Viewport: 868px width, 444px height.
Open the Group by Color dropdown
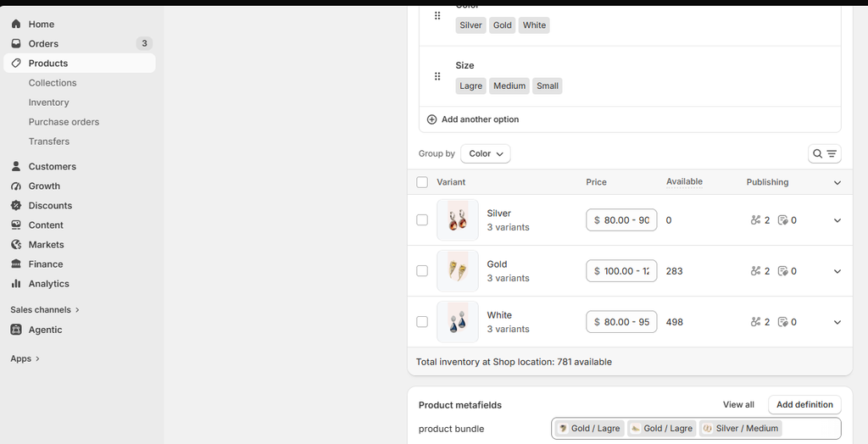(x=486, y=153)
